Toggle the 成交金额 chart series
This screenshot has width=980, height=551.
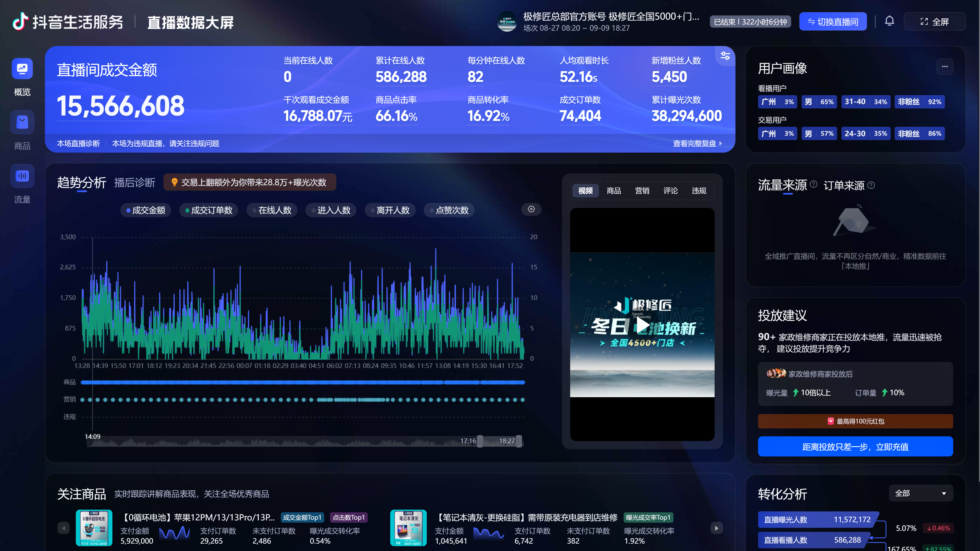tap(145, 210)
